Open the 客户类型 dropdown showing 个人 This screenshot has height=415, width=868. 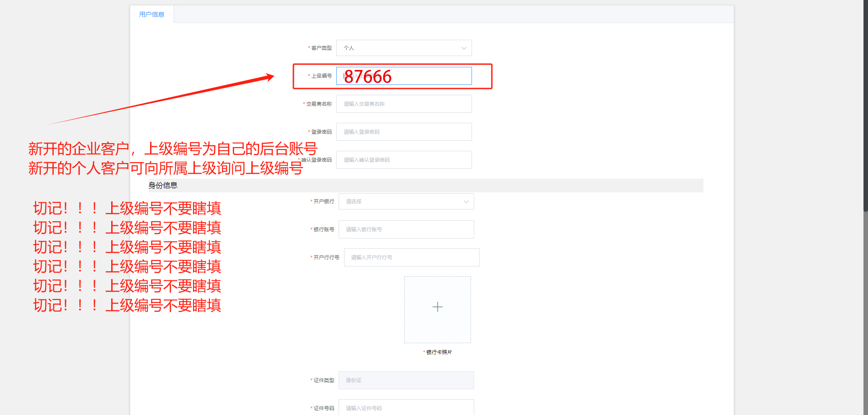404,48
